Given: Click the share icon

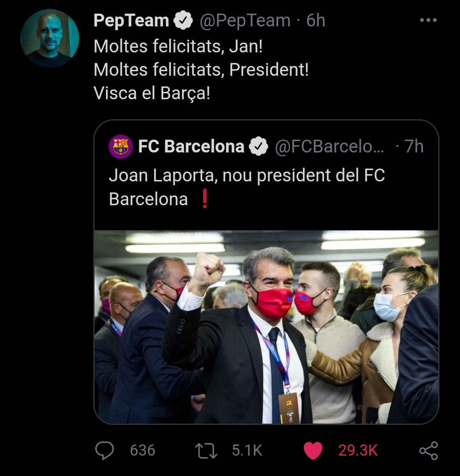Looking at the screenshot, I should point(428,450).
